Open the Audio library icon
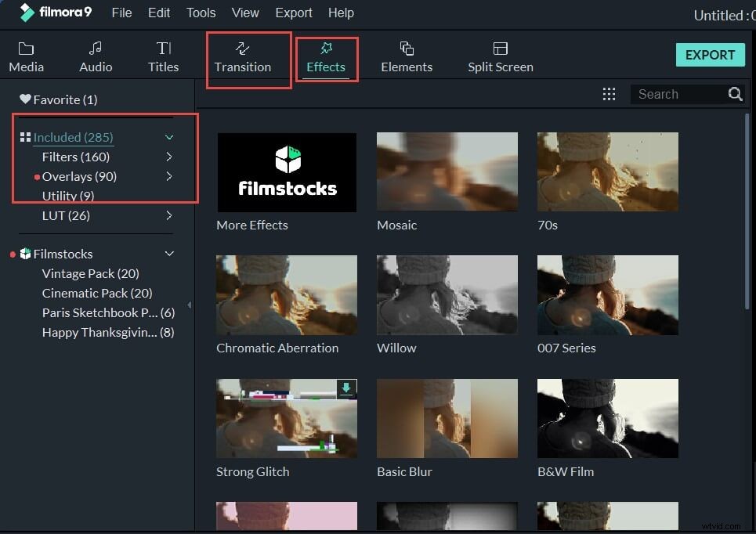 (95, 55)
